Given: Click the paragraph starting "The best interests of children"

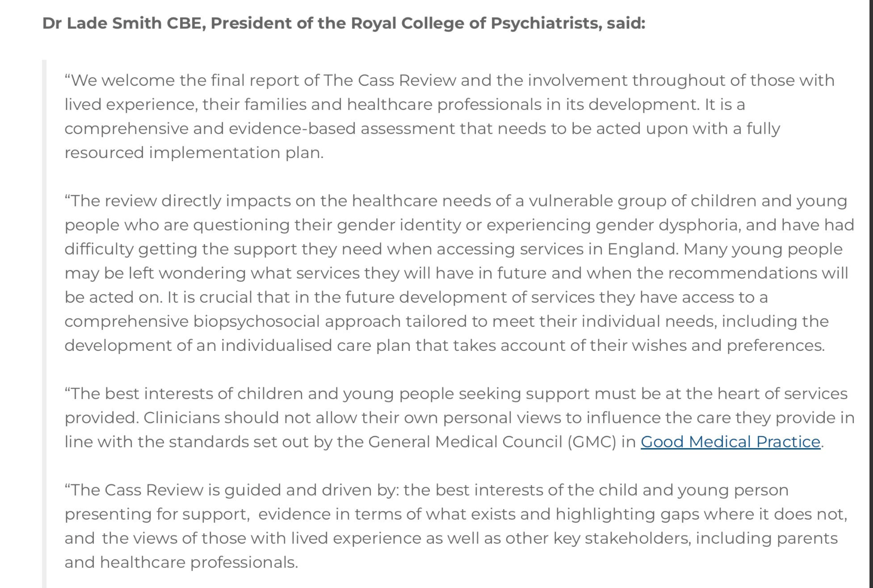Looking at the screenshot, I should pyautogui.click(x=456, y=417).
